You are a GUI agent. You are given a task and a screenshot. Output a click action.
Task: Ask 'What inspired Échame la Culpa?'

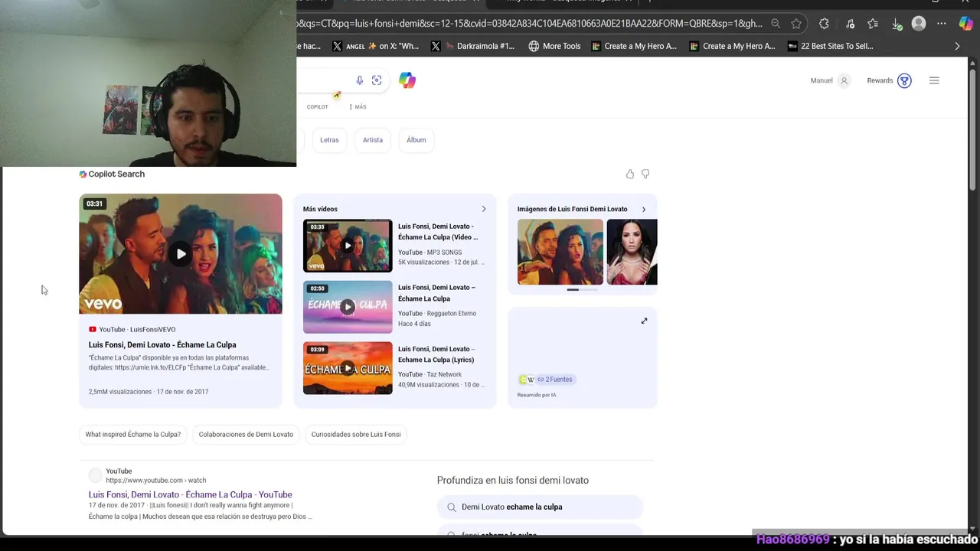pyautogui.click(x=133, y=435)
